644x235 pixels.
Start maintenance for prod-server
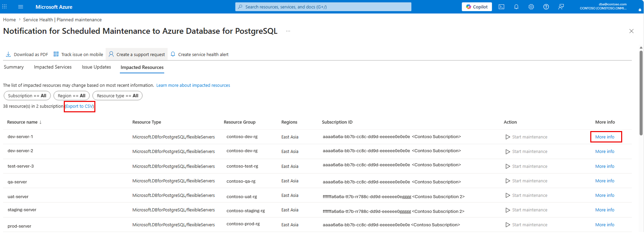tap(526, 225)
